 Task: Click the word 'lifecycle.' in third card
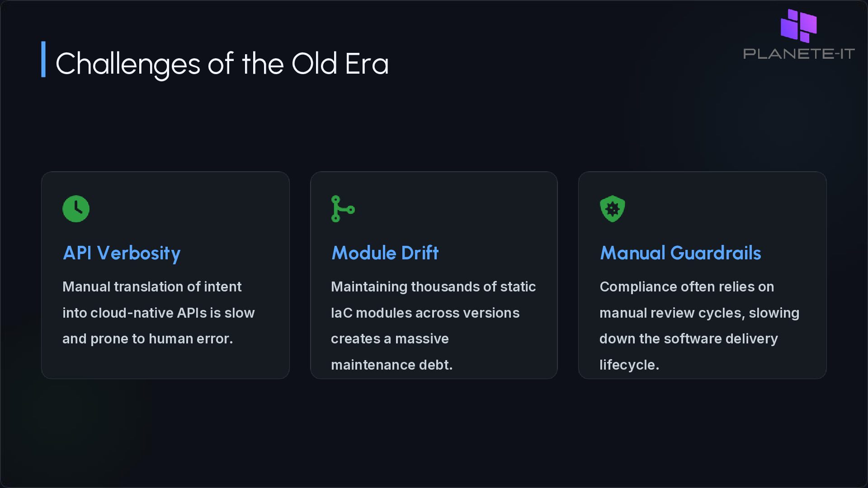click(x=629, y=365)
